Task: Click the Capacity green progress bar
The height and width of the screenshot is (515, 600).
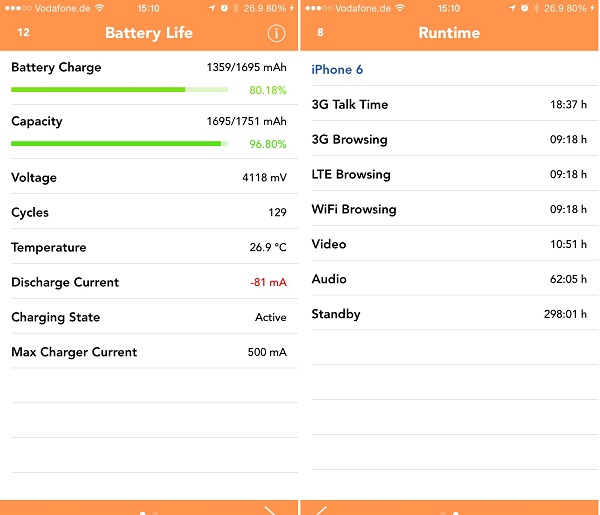Action: coord(119,143)
